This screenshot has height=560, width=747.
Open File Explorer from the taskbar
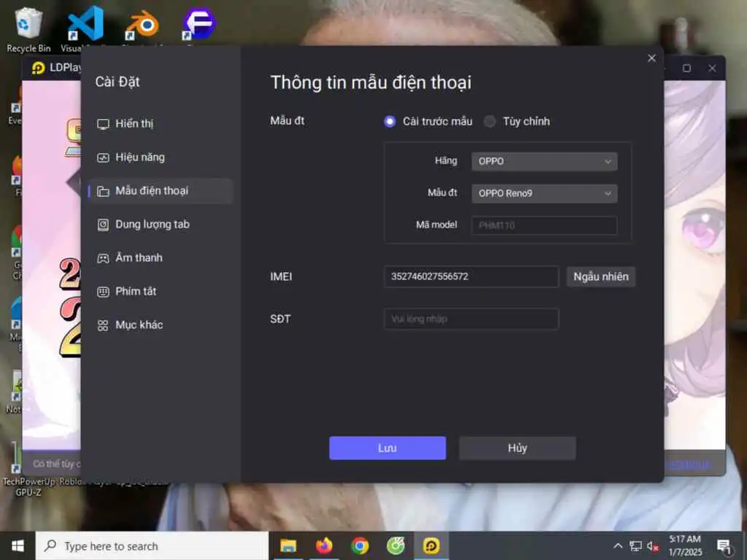(288, 545)
